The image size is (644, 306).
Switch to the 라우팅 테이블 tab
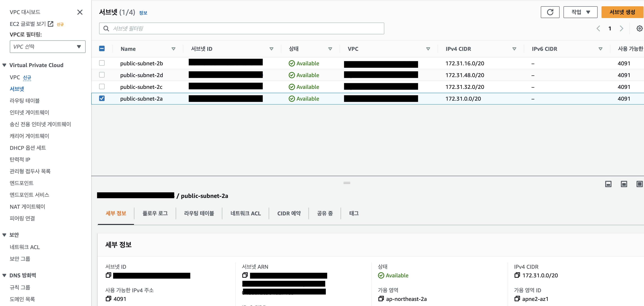[199, 213]
